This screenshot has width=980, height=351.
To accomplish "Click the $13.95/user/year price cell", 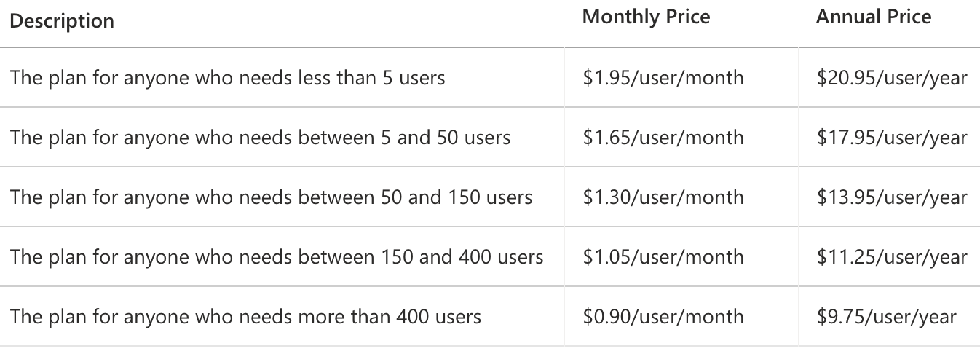I will click(x=892, y=197).
